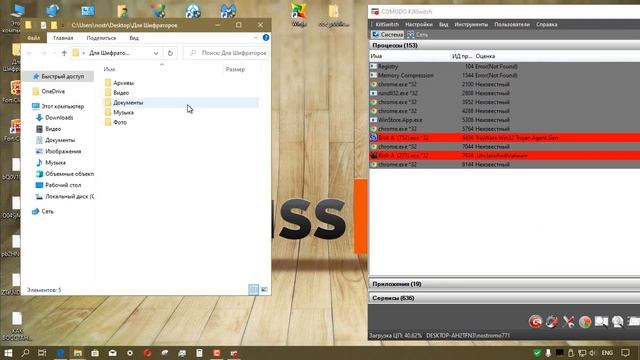Click the Explorer address bar path
This screenshot has height=360, width=640.
116,53
